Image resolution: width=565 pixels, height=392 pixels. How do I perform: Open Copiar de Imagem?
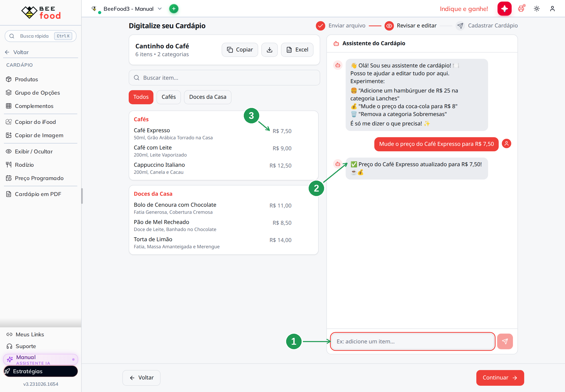[x=41, y=135]
